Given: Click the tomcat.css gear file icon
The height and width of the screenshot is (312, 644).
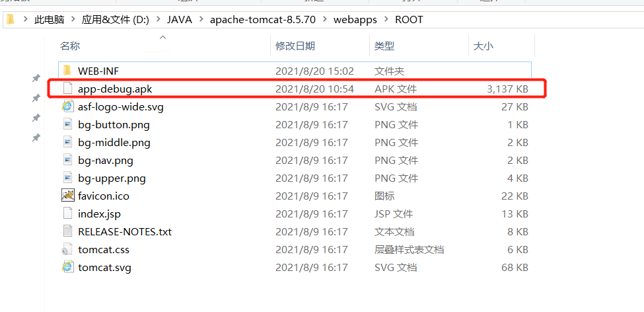Looking at the screenshot, I should 67,249.
